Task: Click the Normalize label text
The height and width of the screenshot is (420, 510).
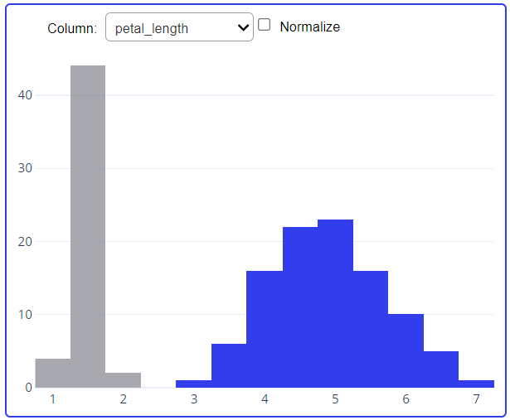Action: coord(309,27)
